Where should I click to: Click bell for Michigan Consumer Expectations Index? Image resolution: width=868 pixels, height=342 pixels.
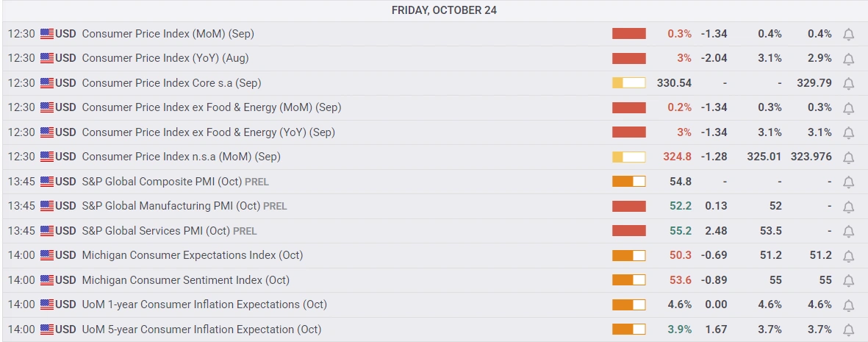point(848,256)
